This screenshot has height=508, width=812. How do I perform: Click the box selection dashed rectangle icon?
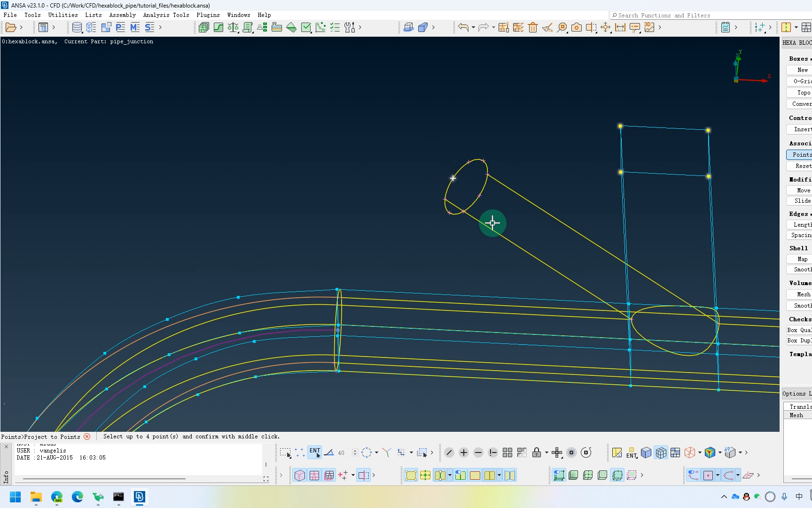click(285, 452)
